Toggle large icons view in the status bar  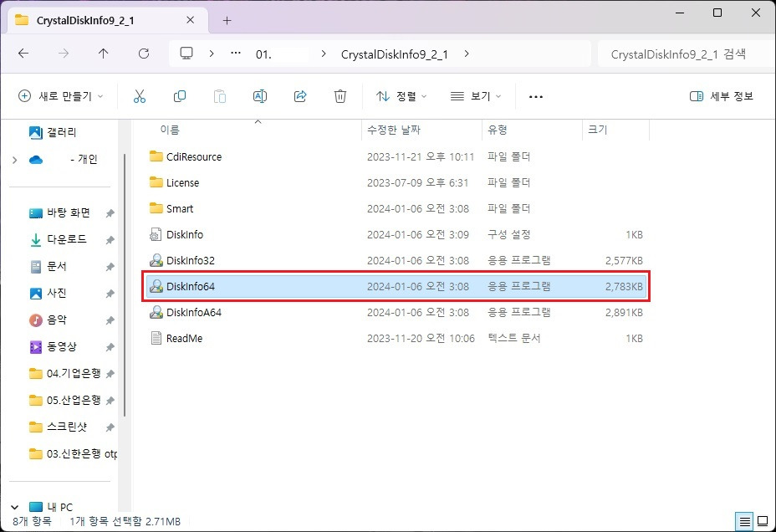click(763, 520)
